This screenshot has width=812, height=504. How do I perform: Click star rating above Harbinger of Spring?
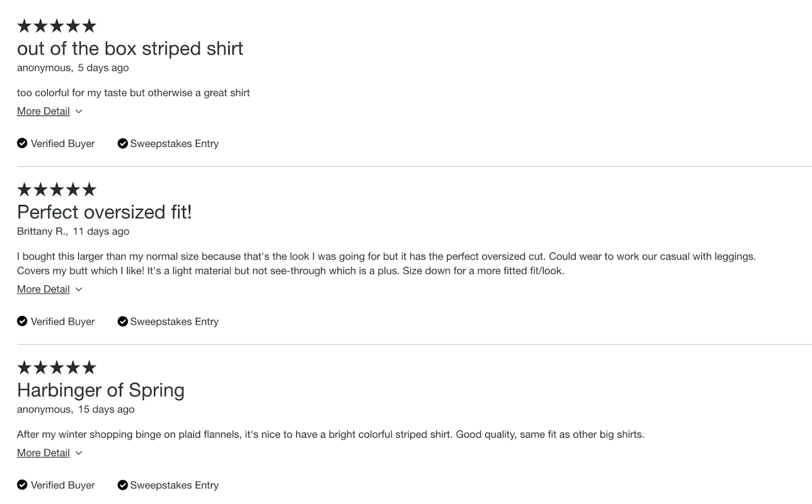pos(56,368)
